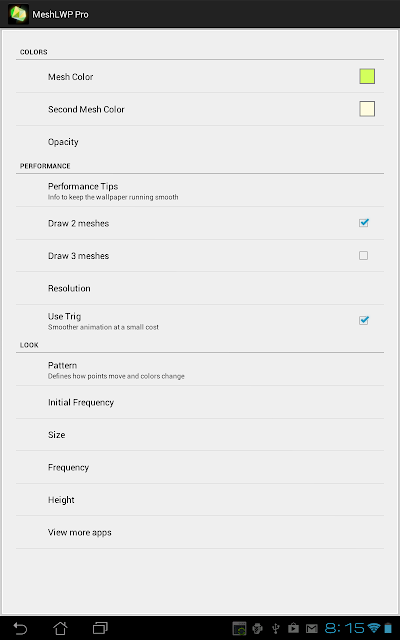
Task: Open the Initial Frequency setting
Action: [x=200, y=402]
